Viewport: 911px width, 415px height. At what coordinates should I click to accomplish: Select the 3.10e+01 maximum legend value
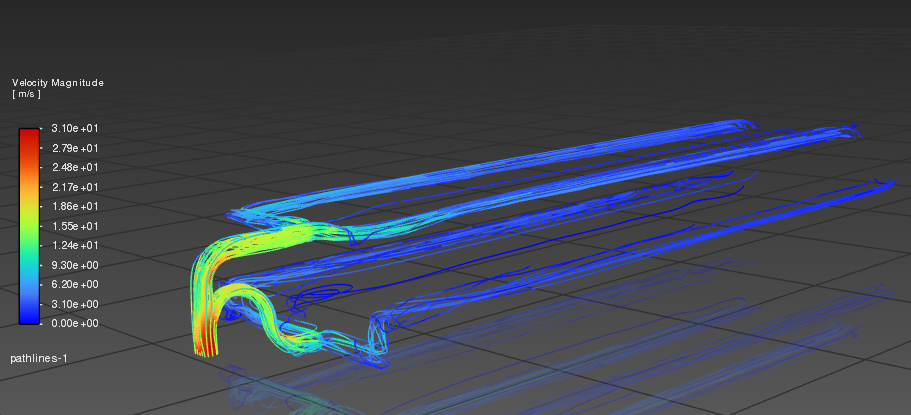[75, 128]
